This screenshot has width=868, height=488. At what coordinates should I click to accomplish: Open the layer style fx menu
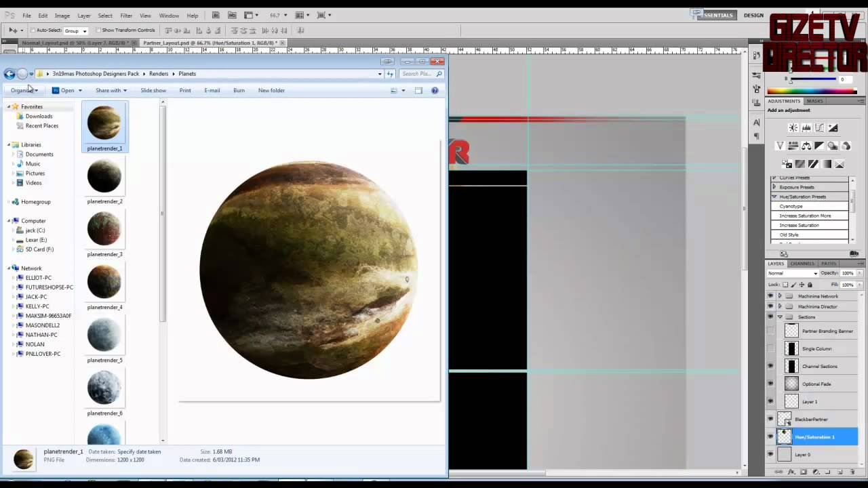point(792,472)
